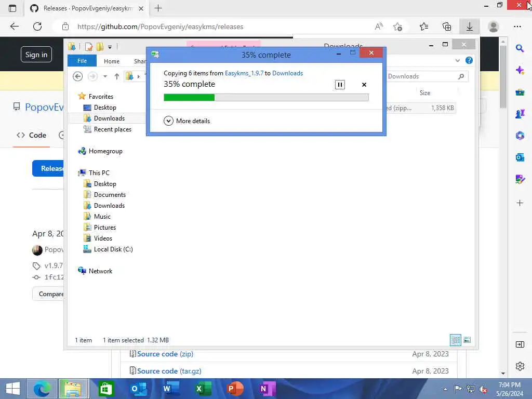Click the Compare button on GitHub
Screen dimensions: 532x399
[x=48, y=294]
